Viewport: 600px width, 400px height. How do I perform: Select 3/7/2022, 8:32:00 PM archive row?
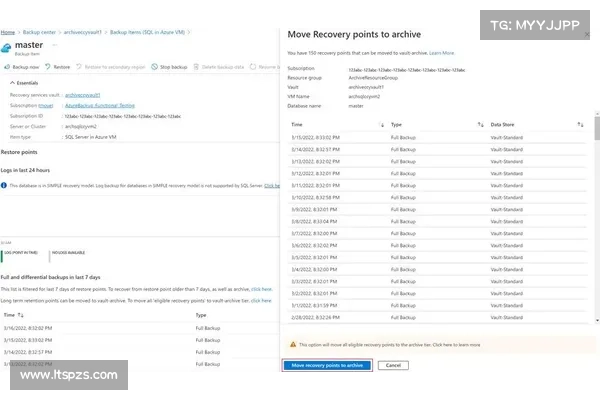coord(437,233)
